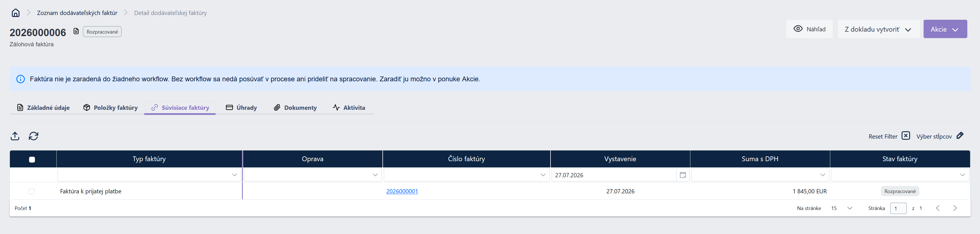Screen dimensions: 980x234
Task: Navigate to Zoznam dodávateľských faktúr breadcrumb
Action: 77,13
